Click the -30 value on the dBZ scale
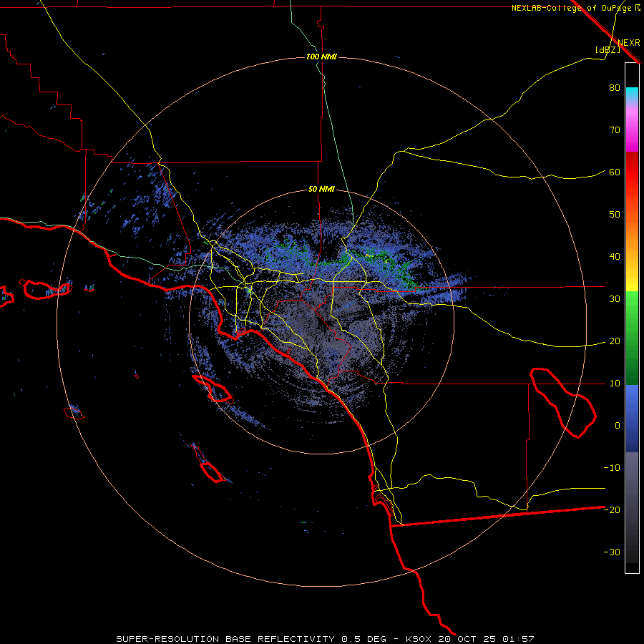The image size is (644, 644). coord(612,552)
